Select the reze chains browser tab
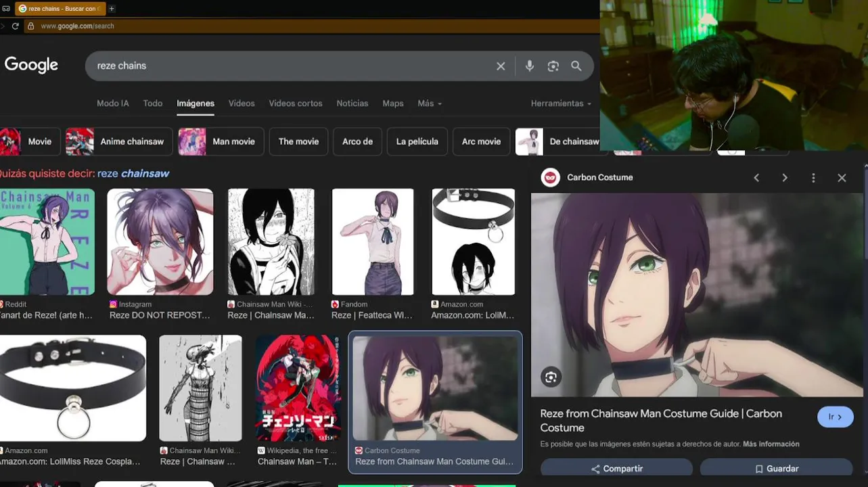The height and width of the screenshot is (487, 868). point(60,9)
